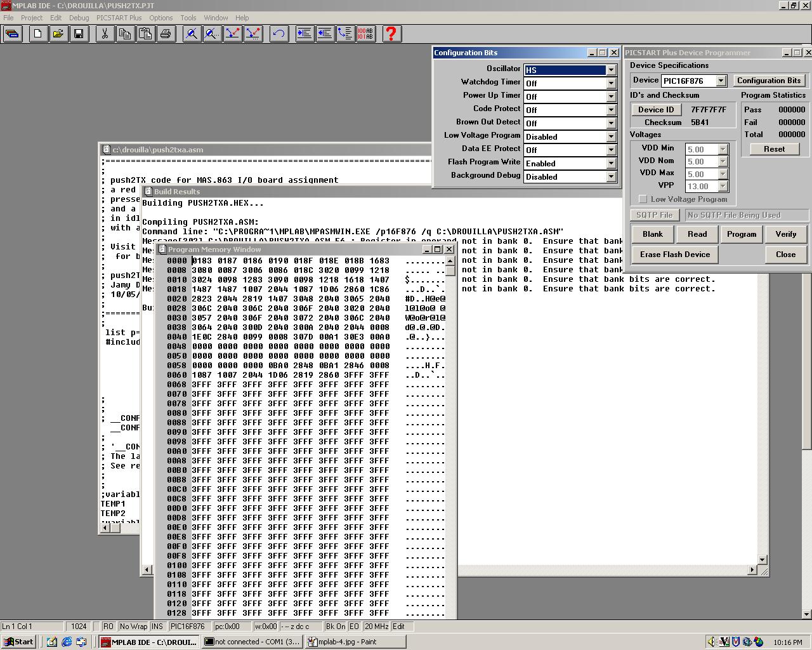Click the goto line toolbar icon
The height and width of the screenshot is (650, 812).
click(346, 34)
